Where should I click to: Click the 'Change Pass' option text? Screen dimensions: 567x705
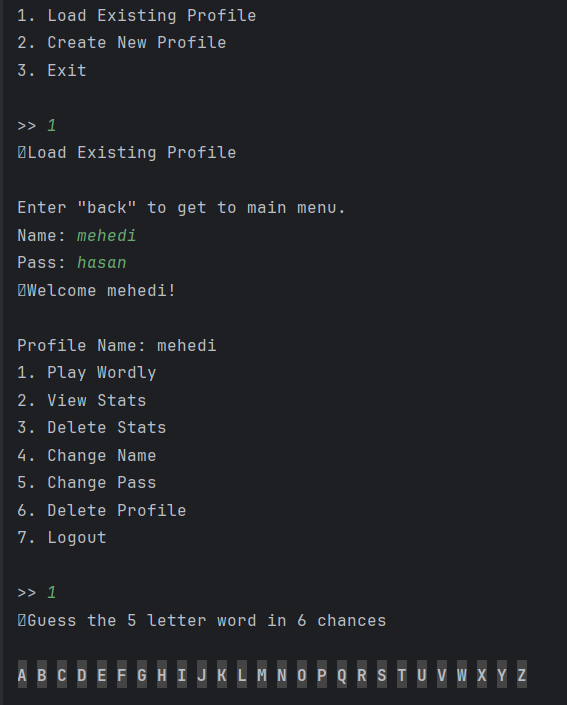click(x=102, y=482)
